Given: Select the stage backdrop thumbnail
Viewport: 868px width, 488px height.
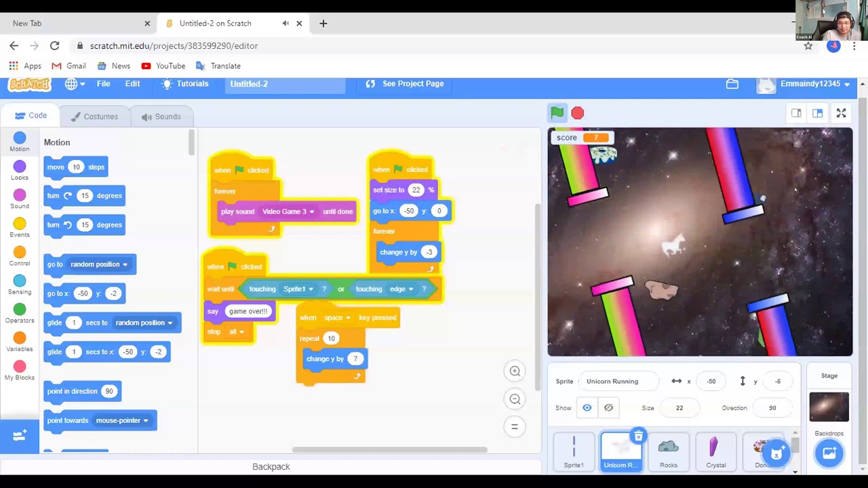Looking at the screenshot, I should 829,407.
